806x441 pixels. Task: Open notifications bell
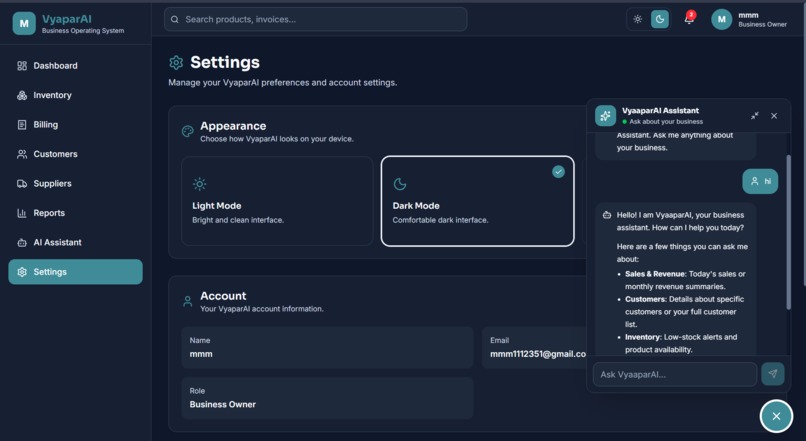point(689,19)
